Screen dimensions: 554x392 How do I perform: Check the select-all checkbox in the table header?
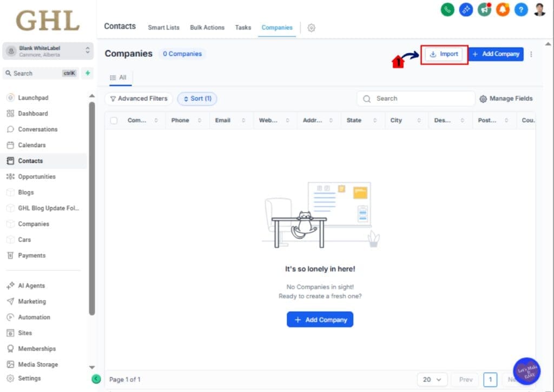[113, 120]
